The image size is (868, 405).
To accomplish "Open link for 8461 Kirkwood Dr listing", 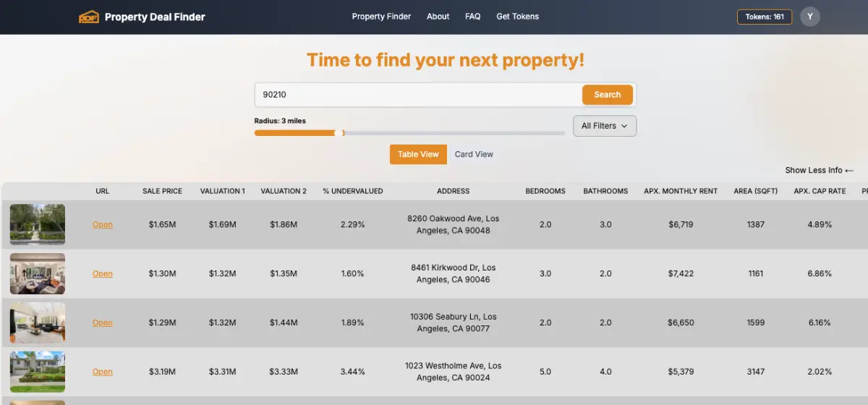I will point(103,274).
